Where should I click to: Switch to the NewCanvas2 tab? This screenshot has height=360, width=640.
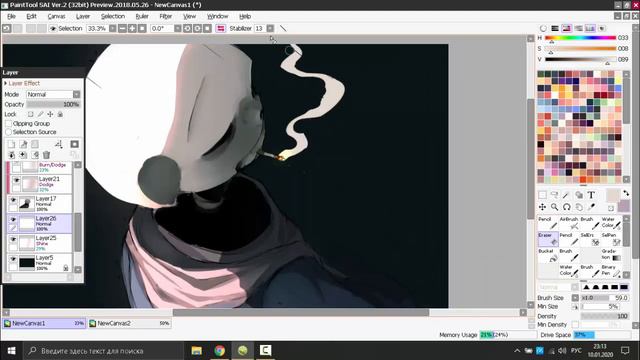click(x=129, y=323)
